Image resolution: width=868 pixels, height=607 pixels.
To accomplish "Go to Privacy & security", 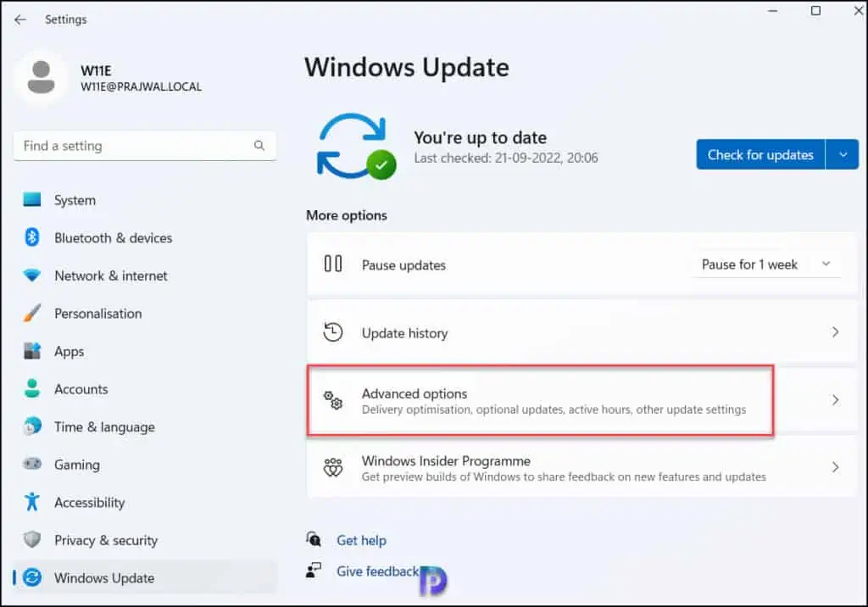I will pyautogui.click(x=144, y=540).
